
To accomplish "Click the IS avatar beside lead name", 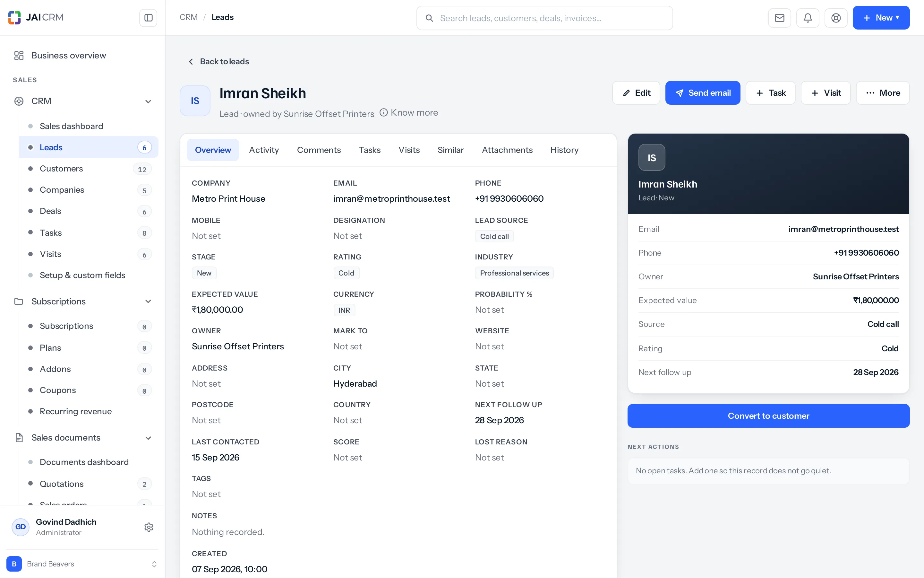I will click(x=195, y=101).
